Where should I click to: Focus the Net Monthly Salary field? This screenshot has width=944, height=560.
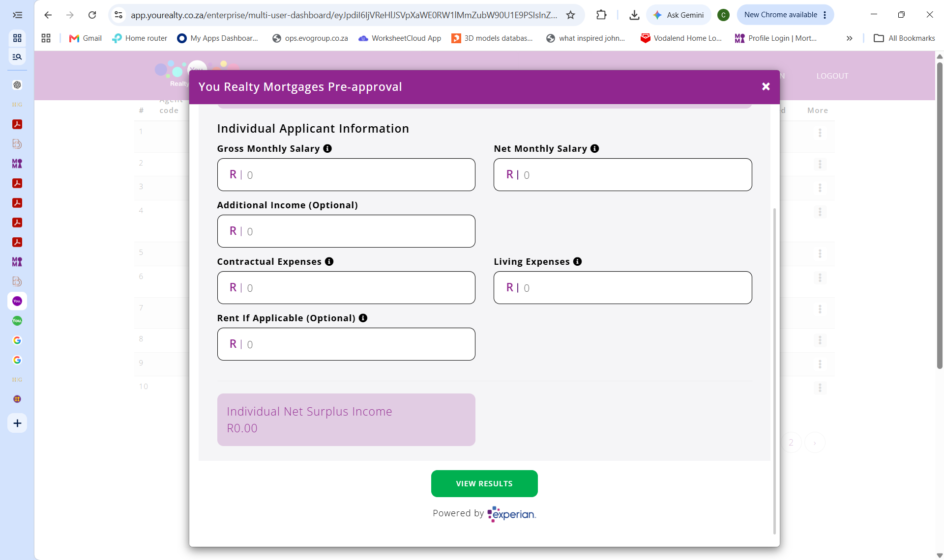(622, 174)
